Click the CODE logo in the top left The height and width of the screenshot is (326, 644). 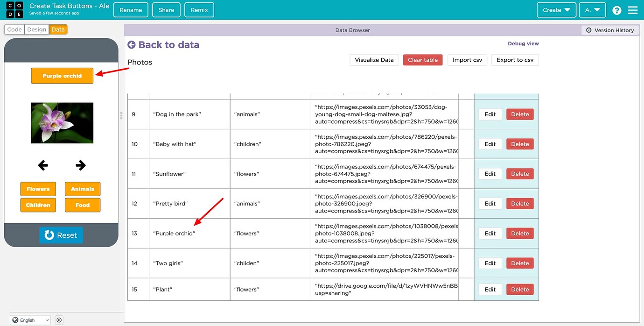(14, 10)
